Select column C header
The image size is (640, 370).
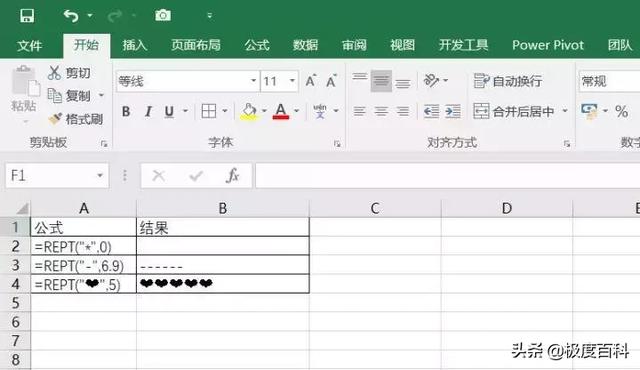pyautogui.click(x=375, y=208)
